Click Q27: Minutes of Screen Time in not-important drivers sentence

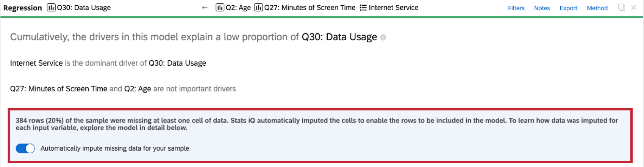[x=59, y=89]
